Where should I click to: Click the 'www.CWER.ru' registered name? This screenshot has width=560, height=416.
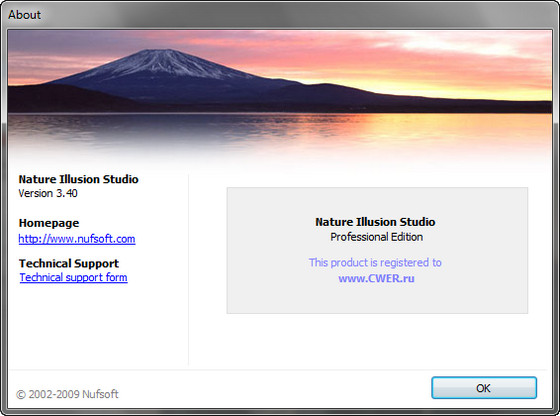pyautogui.click(x=376, y=278)
